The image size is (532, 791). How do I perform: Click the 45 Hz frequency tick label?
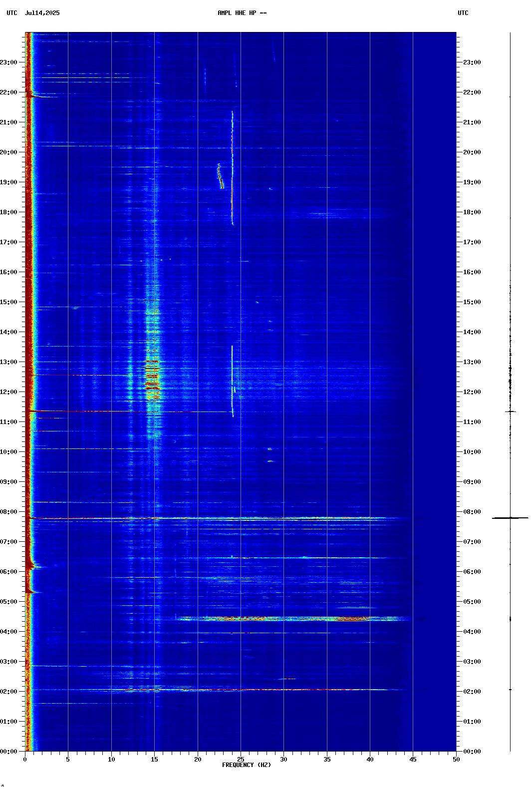[x=413, y=760]
